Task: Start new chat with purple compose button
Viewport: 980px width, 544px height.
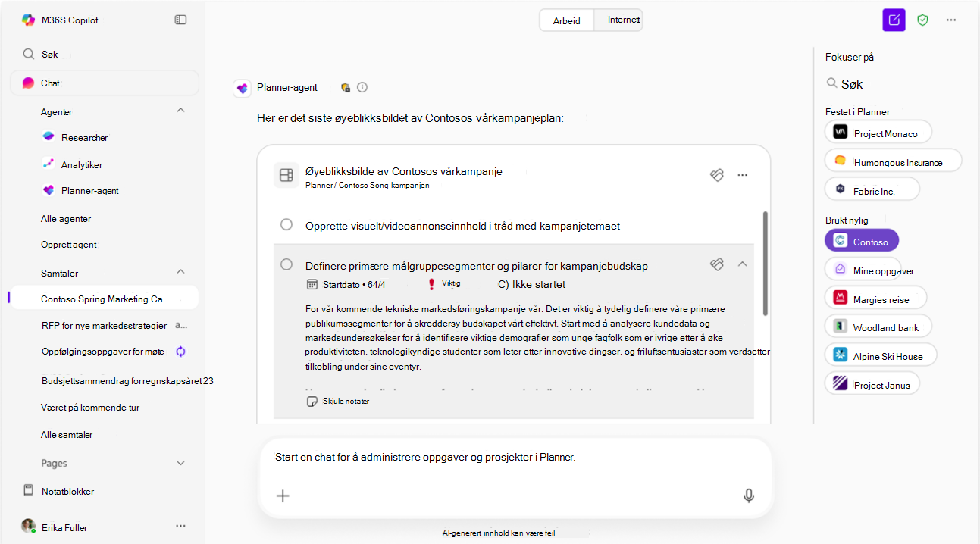Action: (x=894, y=20)
